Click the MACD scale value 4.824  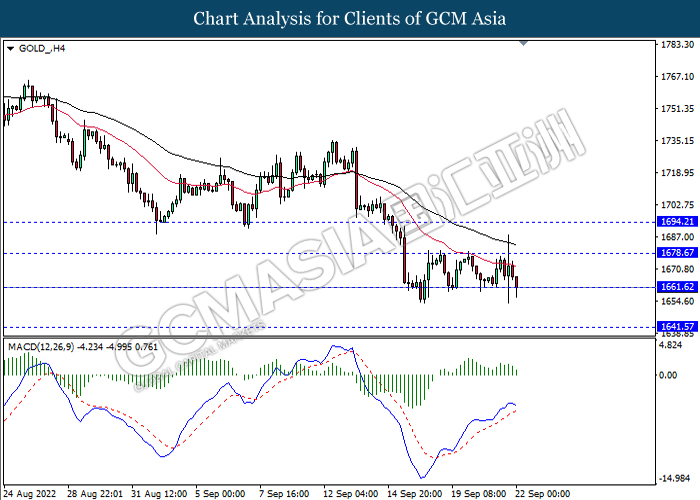[671, 346]
